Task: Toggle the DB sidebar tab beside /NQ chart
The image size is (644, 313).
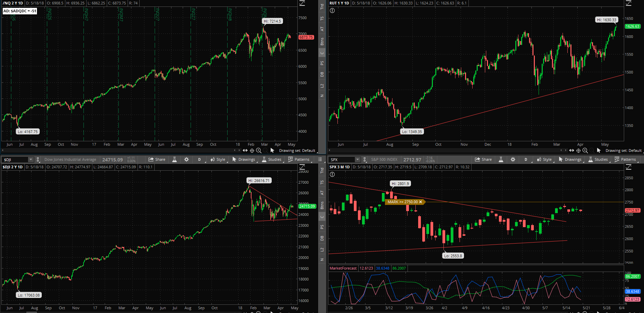Action: click(x=322, y=74)
